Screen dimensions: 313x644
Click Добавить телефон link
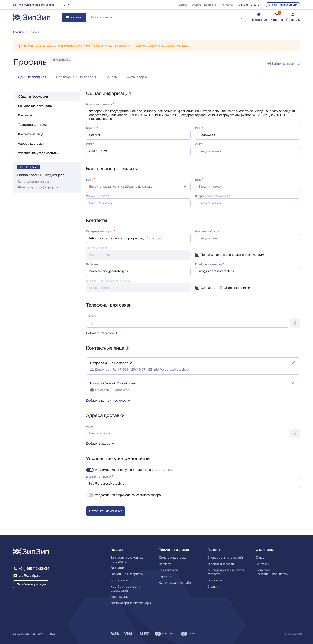pos(100,333)
